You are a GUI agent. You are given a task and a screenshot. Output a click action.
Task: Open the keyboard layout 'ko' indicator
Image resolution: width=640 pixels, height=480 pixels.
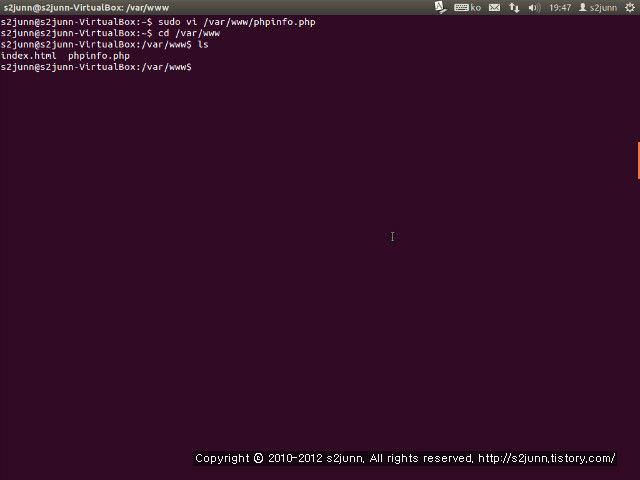[467, 7]
